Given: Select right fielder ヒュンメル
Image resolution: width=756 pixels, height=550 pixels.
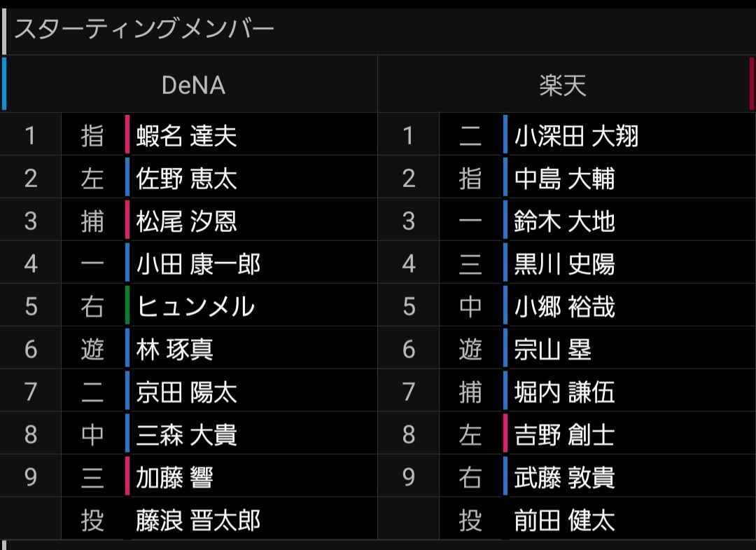Looking at the screenshot, I should click(x=195, y=307).
